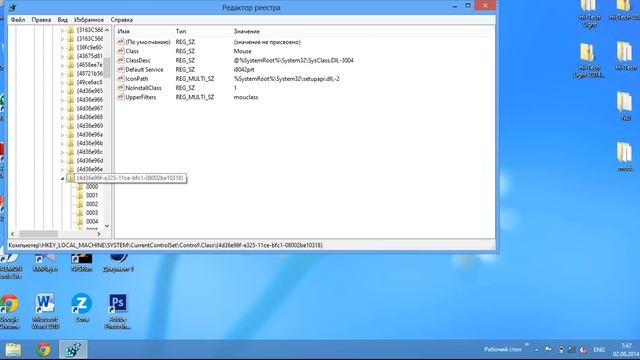Image resolution: width=640 pixels, height=360 pixels.
Task: Collapse the {4d36e96f-e325...} key
Action: tap(62, 178)
